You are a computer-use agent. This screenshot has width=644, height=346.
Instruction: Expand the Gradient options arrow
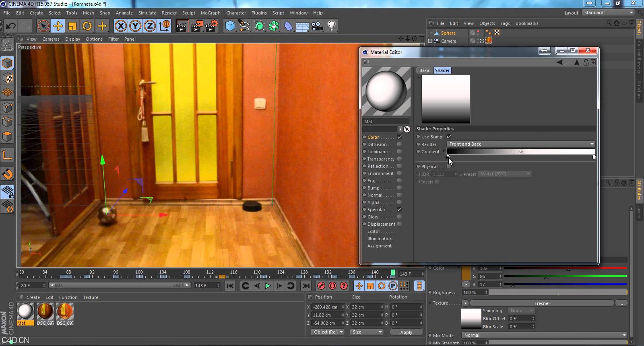[444, 152]
